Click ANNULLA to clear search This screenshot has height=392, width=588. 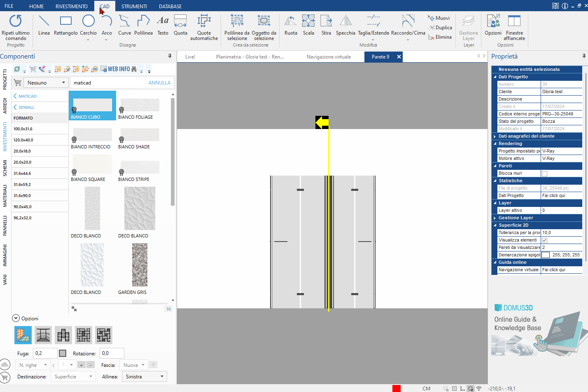point(159,83)
